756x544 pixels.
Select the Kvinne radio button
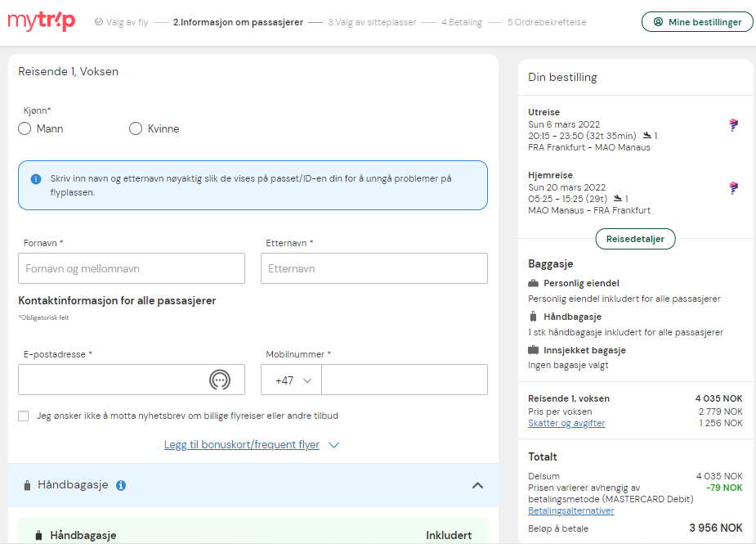[x=136, y=129]
